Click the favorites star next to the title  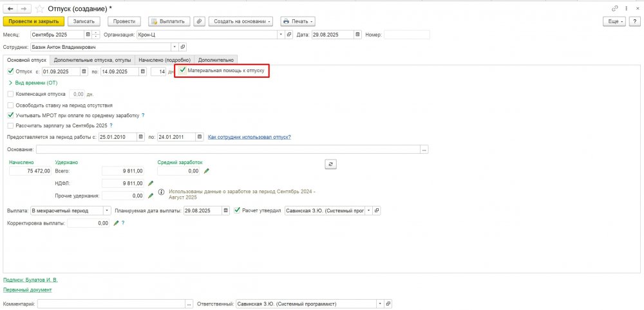click(41, 8)
